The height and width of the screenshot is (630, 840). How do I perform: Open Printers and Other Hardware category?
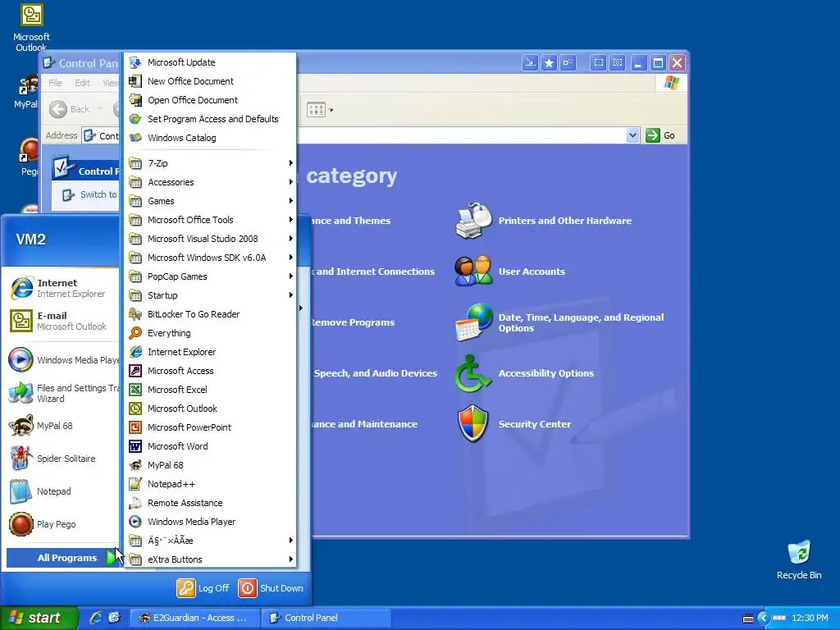tap(564, 221)
